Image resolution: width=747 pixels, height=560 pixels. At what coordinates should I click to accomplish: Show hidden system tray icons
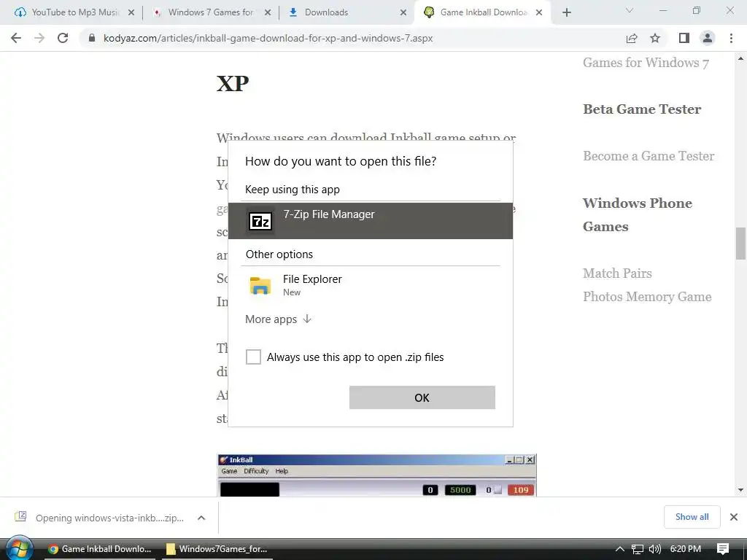pos(620,549)
